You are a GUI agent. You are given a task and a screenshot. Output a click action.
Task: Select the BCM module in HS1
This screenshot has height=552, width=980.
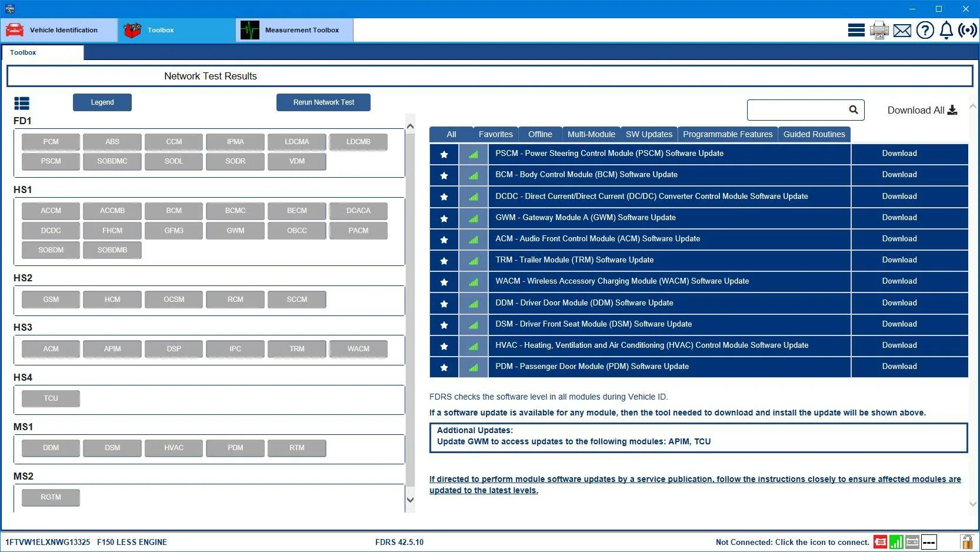(174, 211)
